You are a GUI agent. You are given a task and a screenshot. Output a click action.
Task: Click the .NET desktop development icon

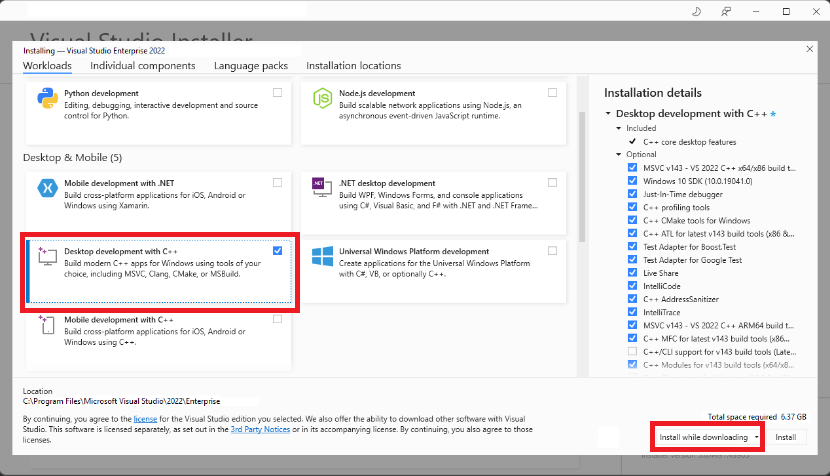(322, 187)
